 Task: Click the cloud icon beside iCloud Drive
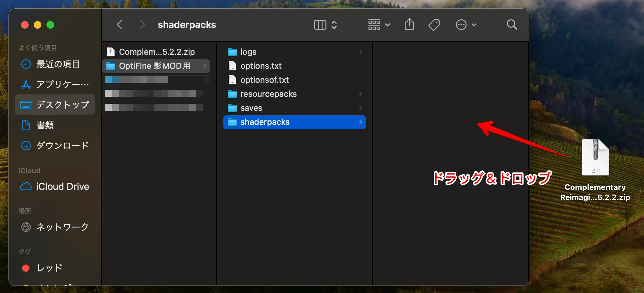(26, 186)
